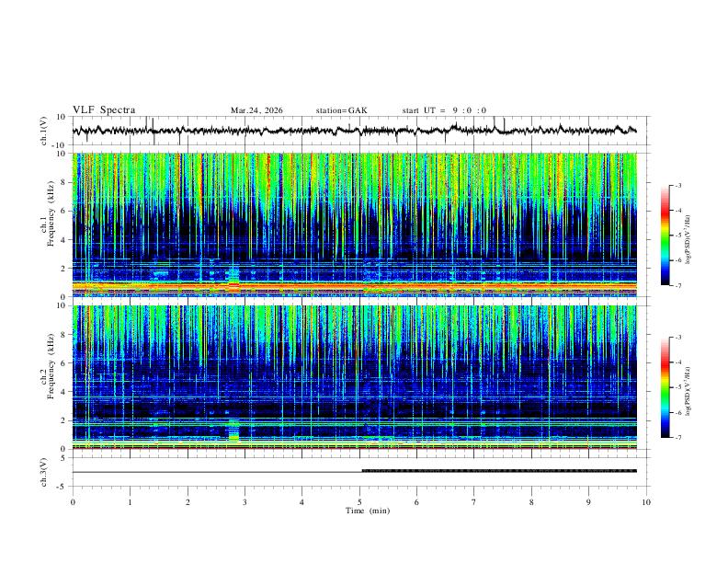Click the "6" kHz tick on ch.2 frequency axis
This screenshot has height=563, width=728.
coord(63,363)
